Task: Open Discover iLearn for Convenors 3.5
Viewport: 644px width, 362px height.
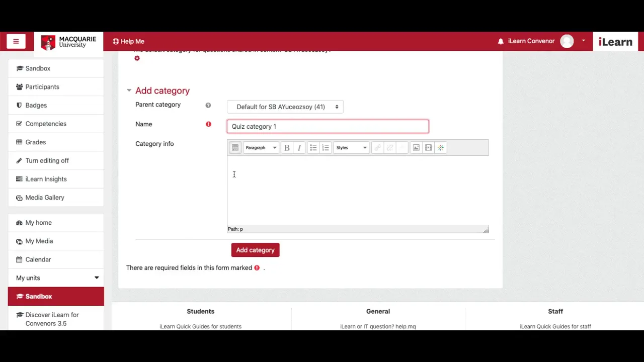Action: tap(56, 319)
